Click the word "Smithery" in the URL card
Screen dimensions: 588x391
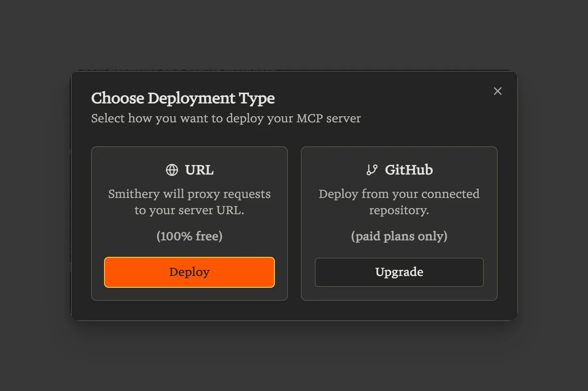pos(134,194)
